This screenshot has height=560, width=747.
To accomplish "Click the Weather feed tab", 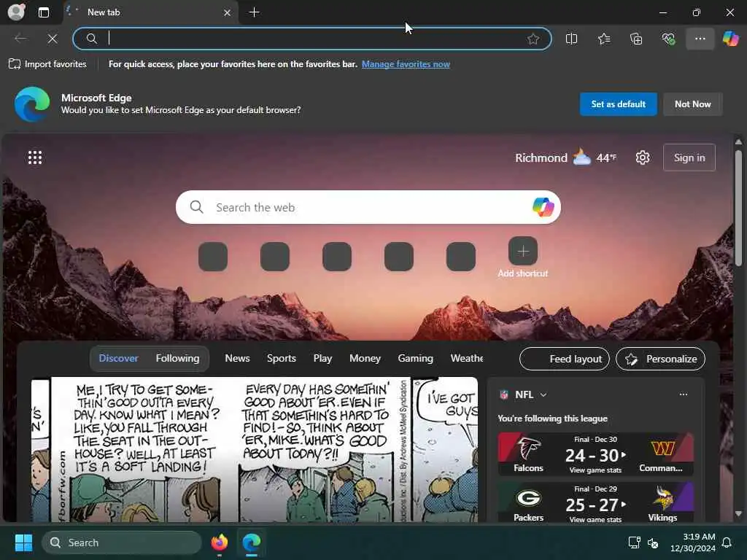I will click(x=466, y=358).
